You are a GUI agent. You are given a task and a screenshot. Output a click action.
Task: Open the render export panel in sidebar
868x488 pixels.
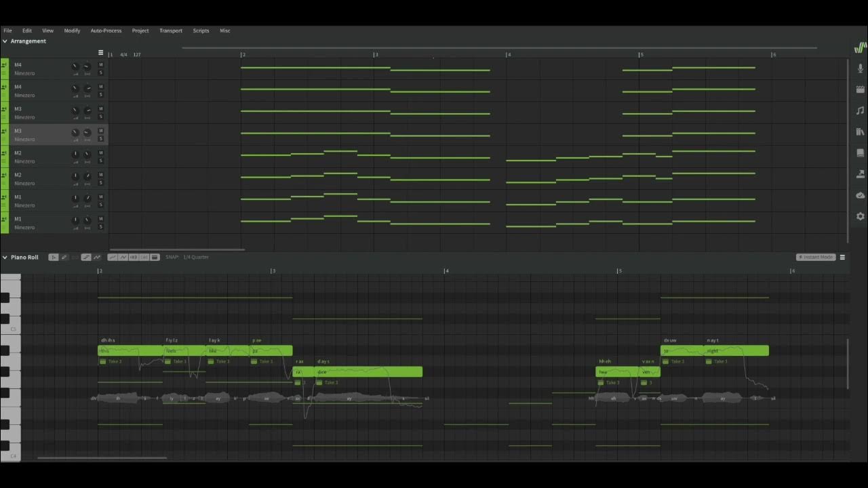click(x=860, y=174)
